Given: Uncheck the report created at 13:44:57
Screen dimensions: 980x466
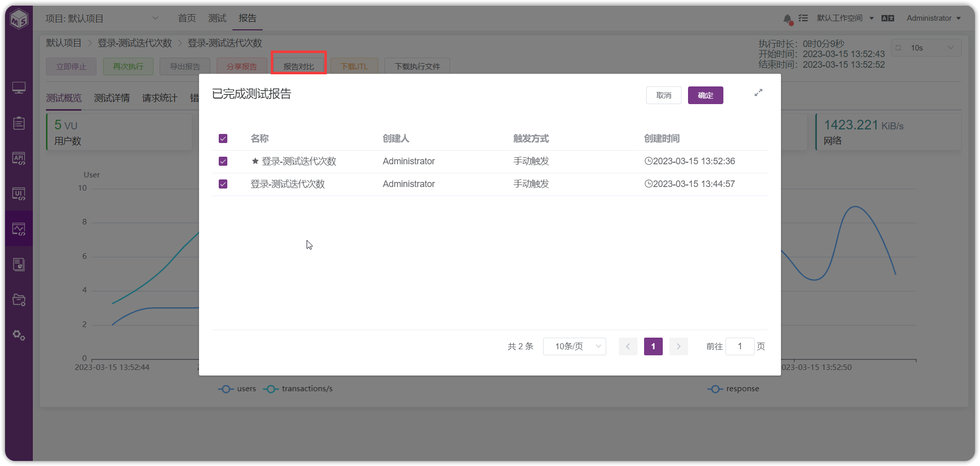Looking at the screenshot, I should coord(223,184).
